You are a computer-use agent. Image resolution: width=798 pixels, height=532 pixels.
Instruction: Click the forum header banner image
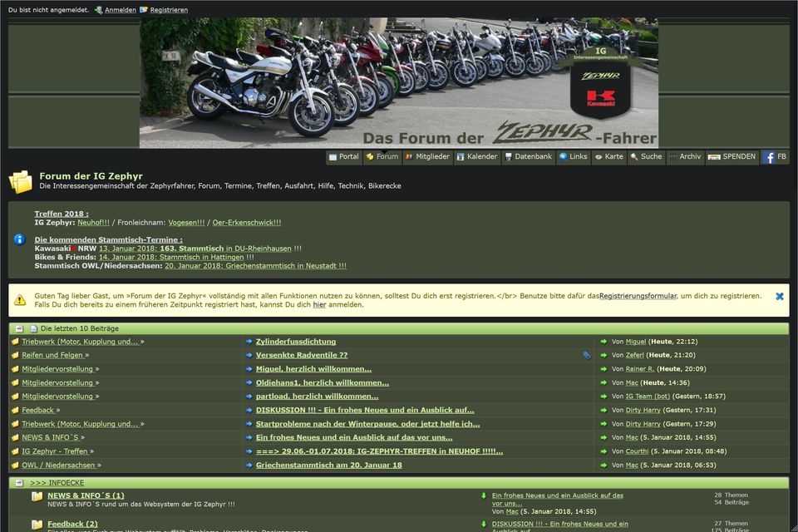tap(399, 83)
